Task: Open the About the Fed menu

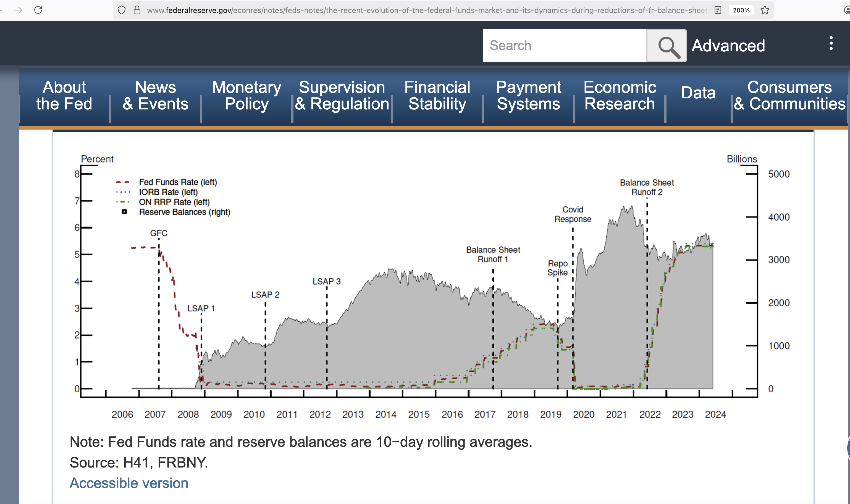Action: [x=64, y=95]
